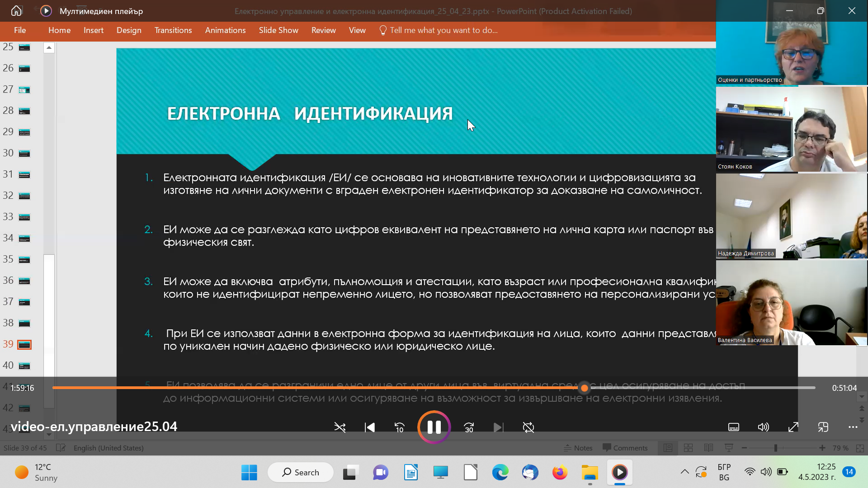
Task: Pause the video playback
Action: 434,427
